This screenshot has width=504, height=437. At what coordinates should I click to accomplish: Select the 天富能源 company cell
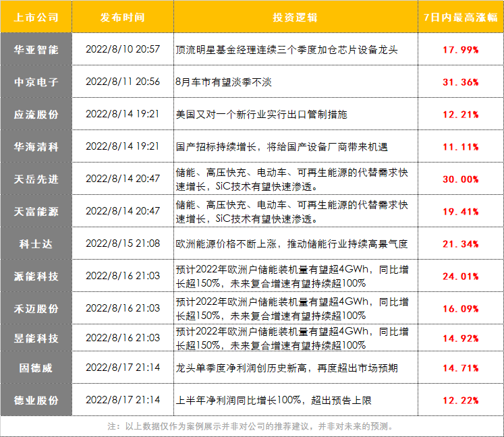[x=36, y=211]
